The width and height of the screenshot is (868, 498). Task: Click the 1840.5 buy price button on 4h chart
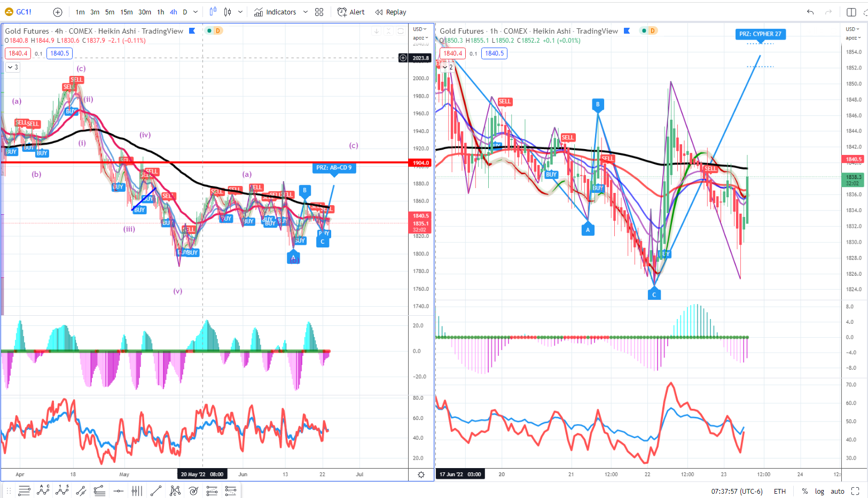tap(59, 53)
